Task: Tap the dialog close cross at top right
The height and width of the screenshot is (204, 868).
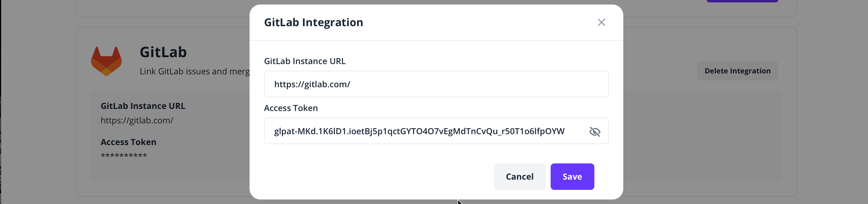Action: [602, 22]
